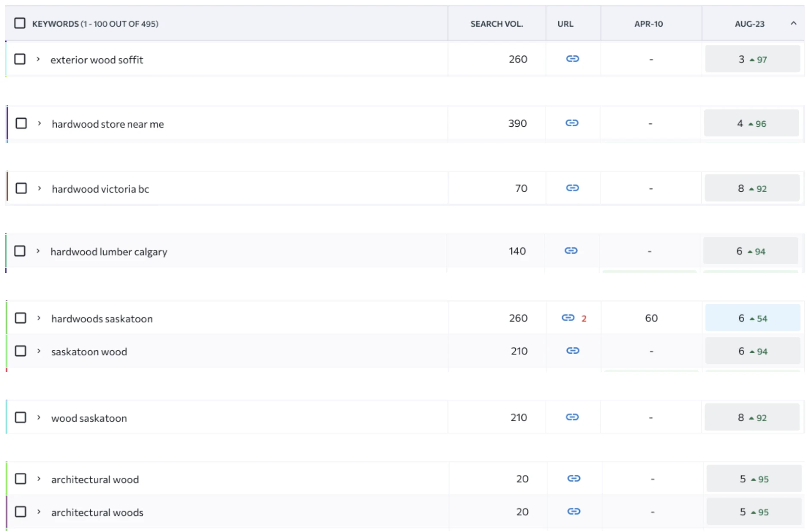
Task: Open URL icon in wood saskatoon row
Action: [x=572, y=417]
